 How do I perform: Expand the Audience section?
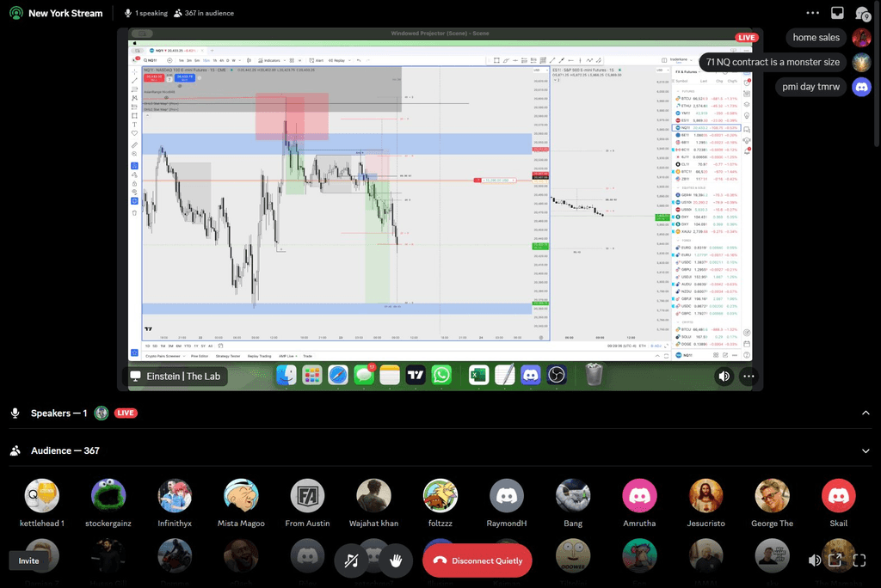pos(867,450)
